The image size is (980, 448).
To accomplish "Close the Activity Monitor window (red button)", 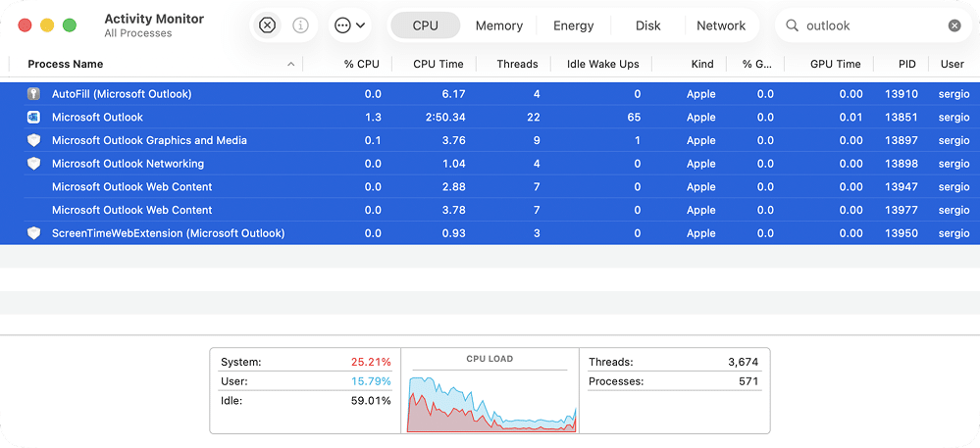I will tap(25, 25).
